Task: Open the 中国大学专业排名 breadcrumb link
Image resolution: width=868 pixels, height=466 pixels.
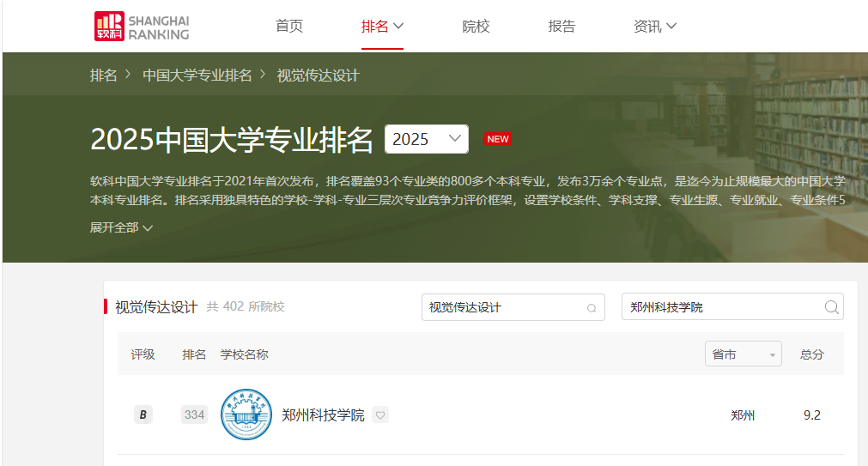Action: click(197, 76)
